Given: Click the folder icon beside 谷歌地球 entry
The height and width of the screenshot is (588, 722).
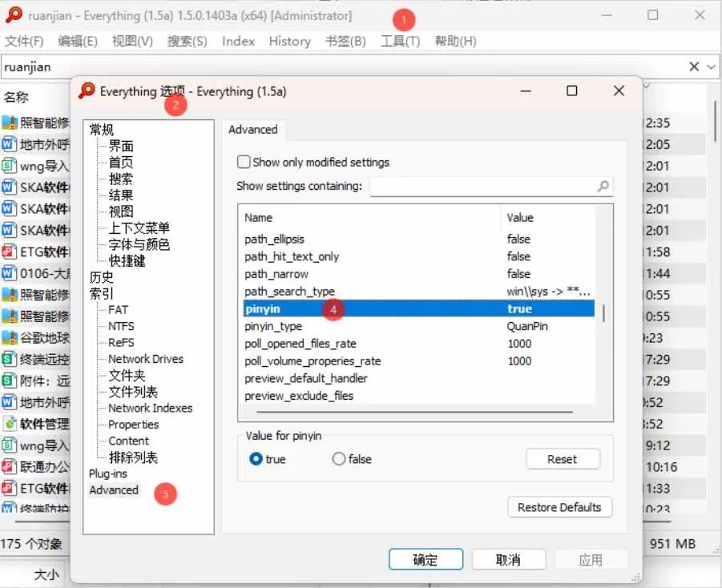Looking at the screenshot, I should [9, 338].
